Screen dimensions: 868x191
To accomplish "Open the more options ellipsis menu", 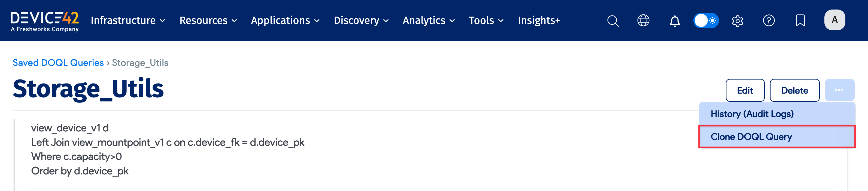I will [839, 90].
